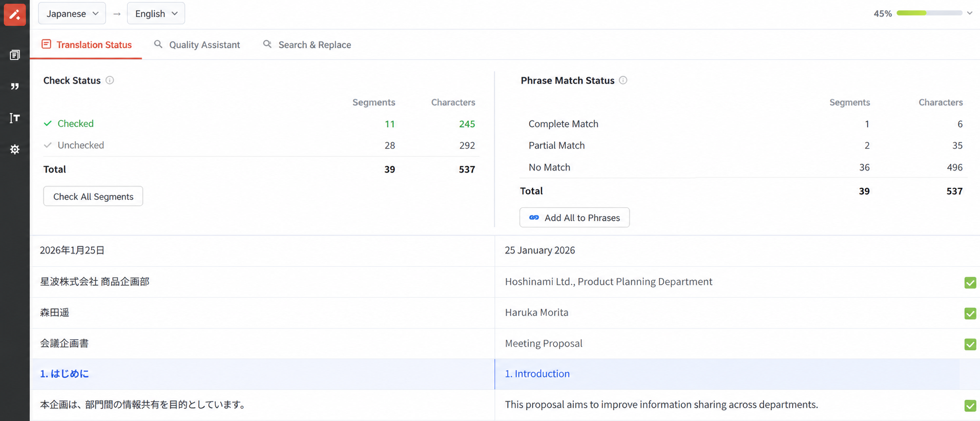Viewport: 980px width, 421px height.
Task: Click the Check Status info icon
Action: coord(110,80)
